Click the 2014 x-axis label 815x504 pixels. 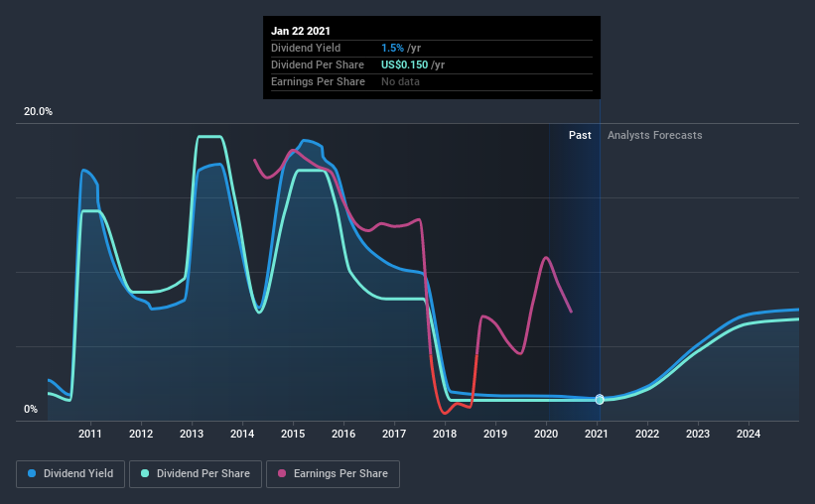point(242,434)
